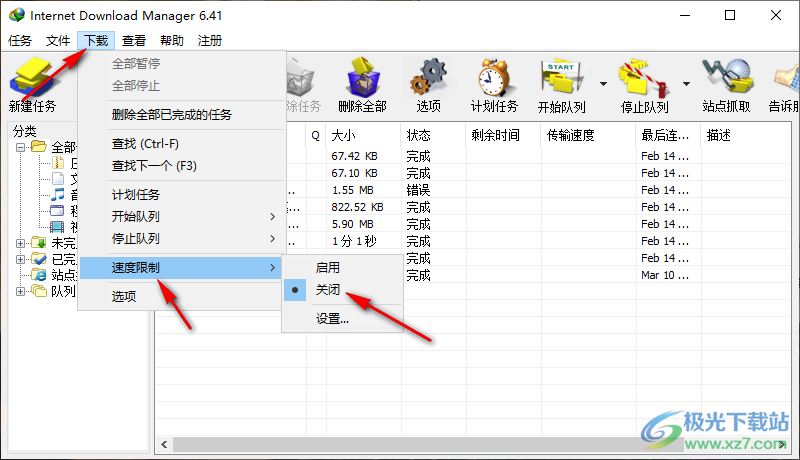Sort by the 描述 column header
The height and width of the screenshot is (460, 800).
pyautogui.click(x=746, y=135)
